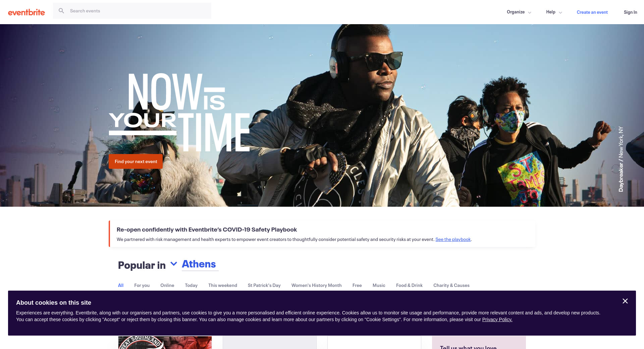644x349 pixels.
Task: Open See the playbook link
Action: [x=453, y=239]
